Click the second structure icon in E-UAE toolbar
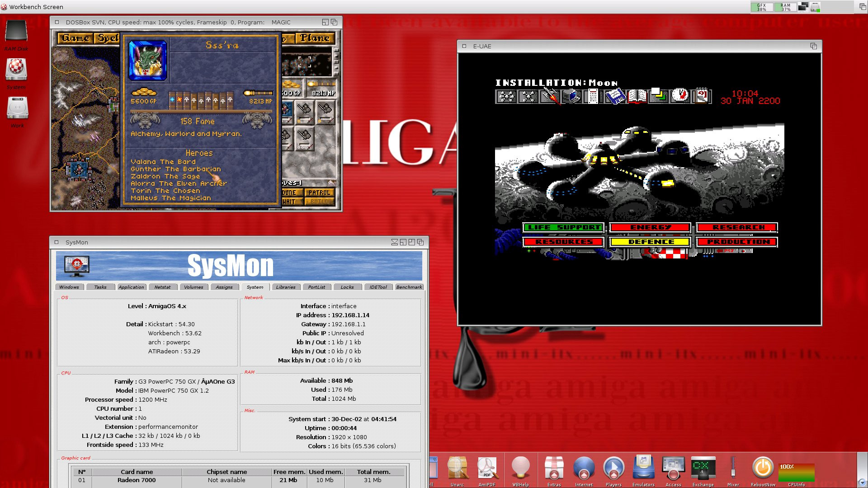Viewport: 868px width, 488px height. (528, 96)
